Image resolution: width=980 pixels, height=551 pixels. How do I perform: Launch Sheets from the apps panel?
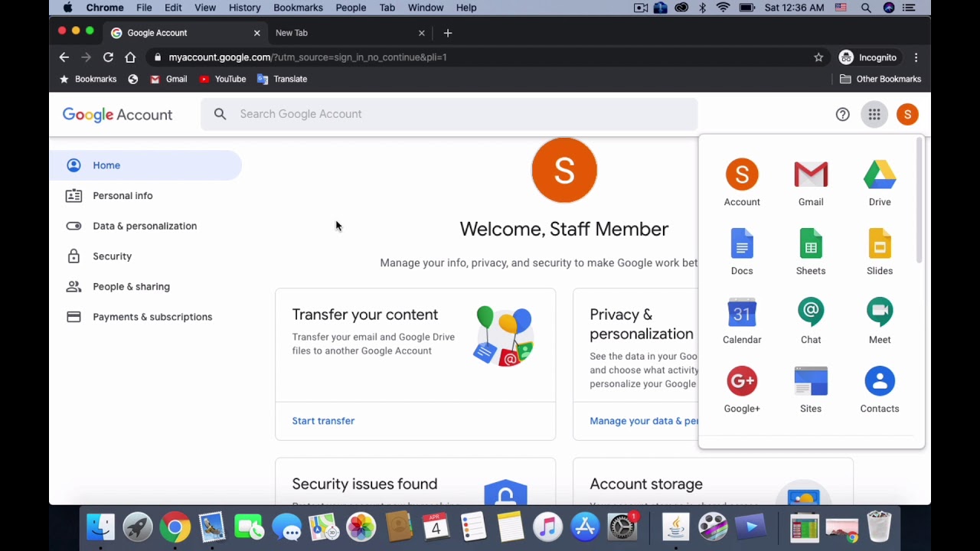click(x=811, y=252)
